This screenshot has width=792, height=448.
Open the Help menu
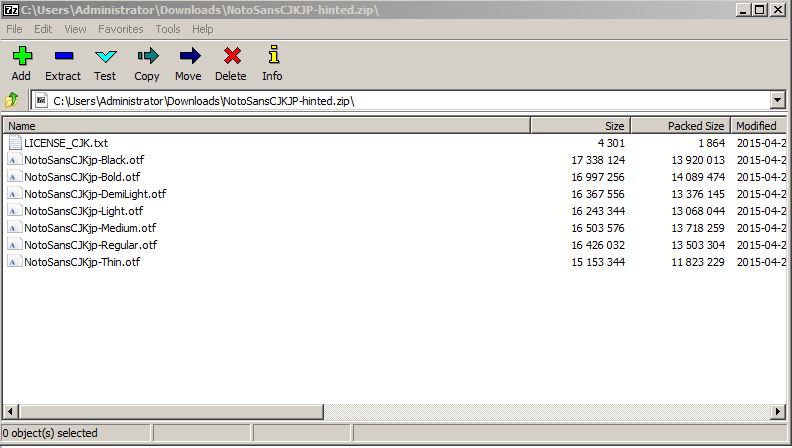coord(203,29)
